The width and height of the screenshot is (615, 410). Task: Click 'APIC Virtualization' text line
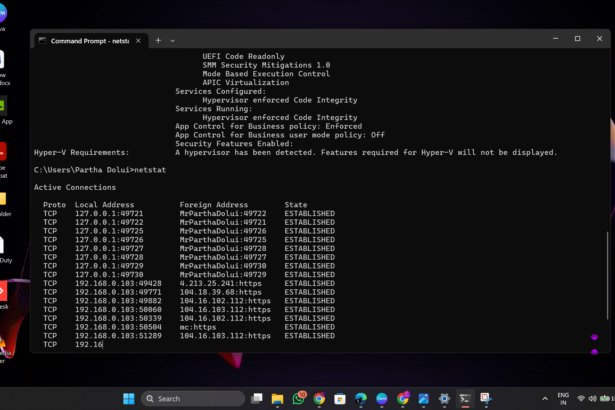pyautogui.click(x=246, y=82)
